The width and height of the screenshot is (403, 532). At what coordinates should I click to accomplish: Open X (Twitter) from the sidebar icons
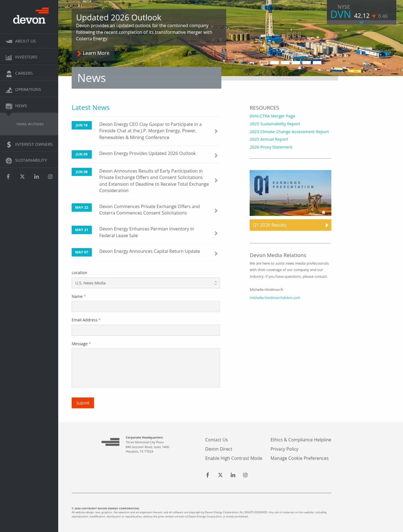(22, 176)
